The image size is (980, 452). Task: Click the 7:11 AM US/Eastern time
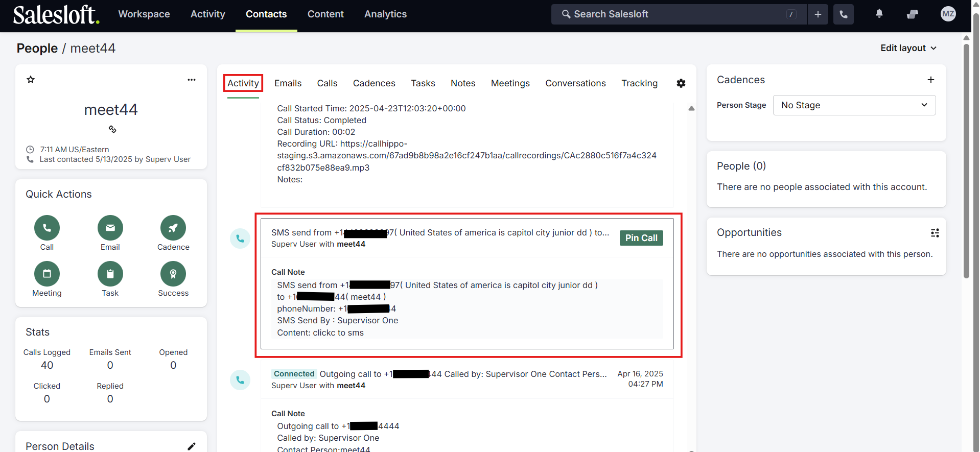pos(75,150)
